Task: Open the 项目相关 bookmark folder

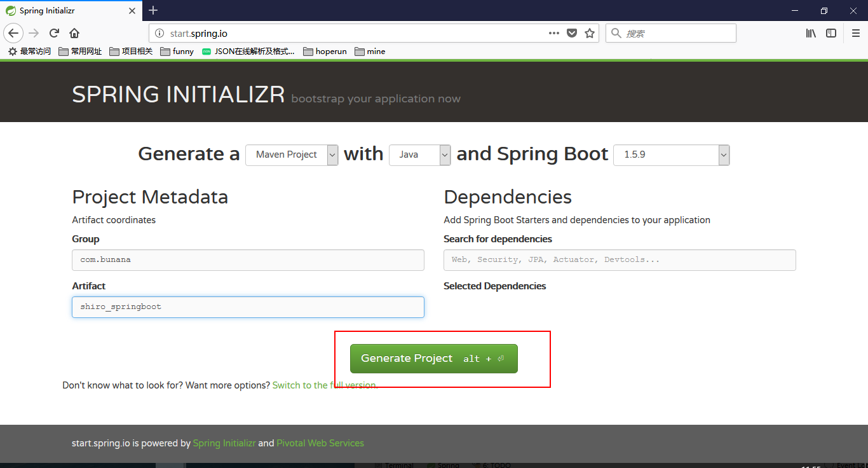Action: pos(131,52)
